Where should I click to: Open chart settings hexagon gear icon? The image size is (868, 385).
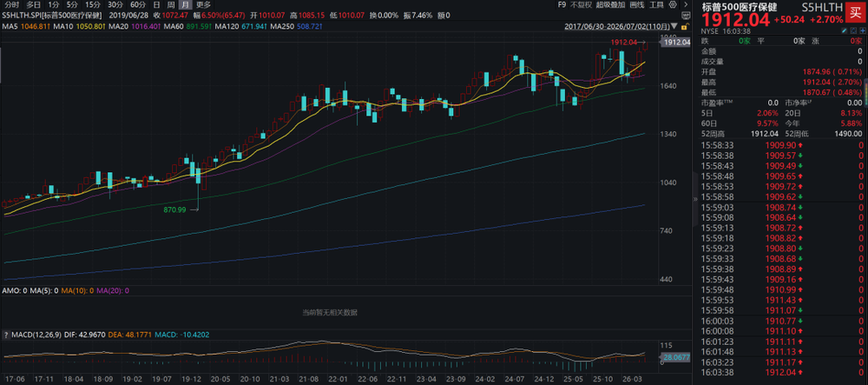pyautogui.click(x=673, y=4)
